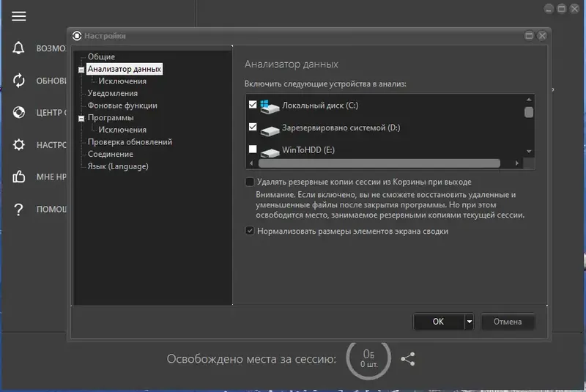Close the Настройки dialog with X
The height and width of the screenshot is (392, 586).
pos(542,35)
